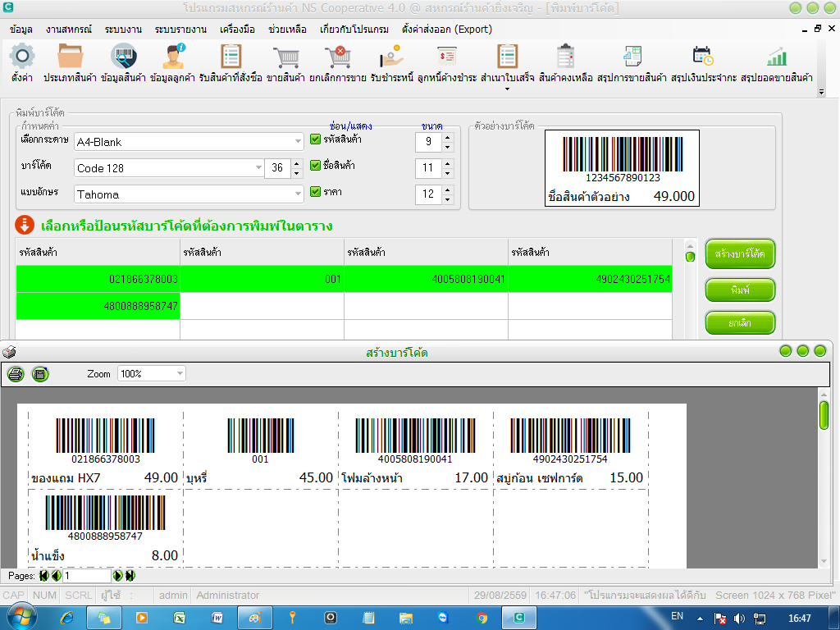The width and height of the screenshot is (840, 630).
Task: Expand the A4-Blank paper dropdown
Action: 298,141
